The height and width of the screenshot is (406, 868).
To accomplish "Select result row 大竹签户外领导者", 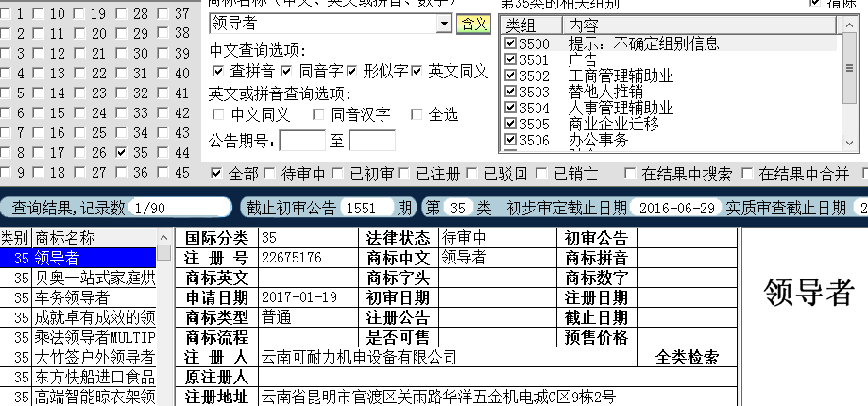I will [x=78, y=357].
